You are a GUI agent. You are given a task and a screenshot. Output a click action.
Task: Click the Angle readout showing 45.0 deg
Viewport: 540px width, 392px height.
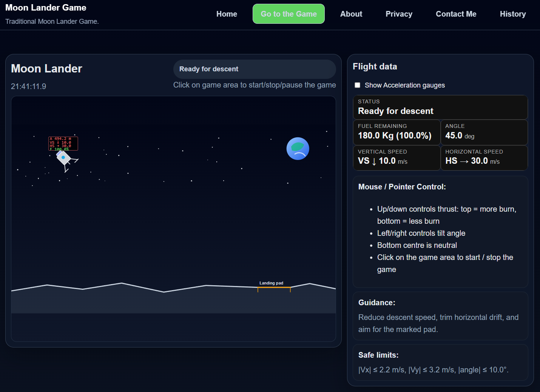pyautogui.click(x=484, y=132)
